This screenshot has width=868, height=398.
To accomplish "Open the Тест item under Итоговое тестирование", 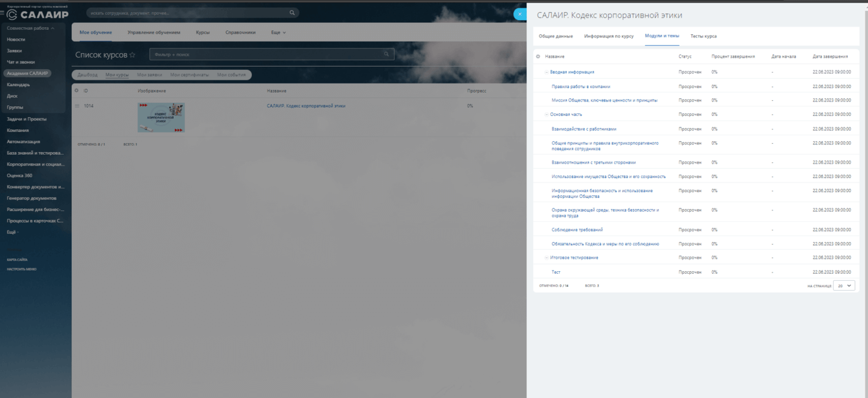I will coord(556,272).
